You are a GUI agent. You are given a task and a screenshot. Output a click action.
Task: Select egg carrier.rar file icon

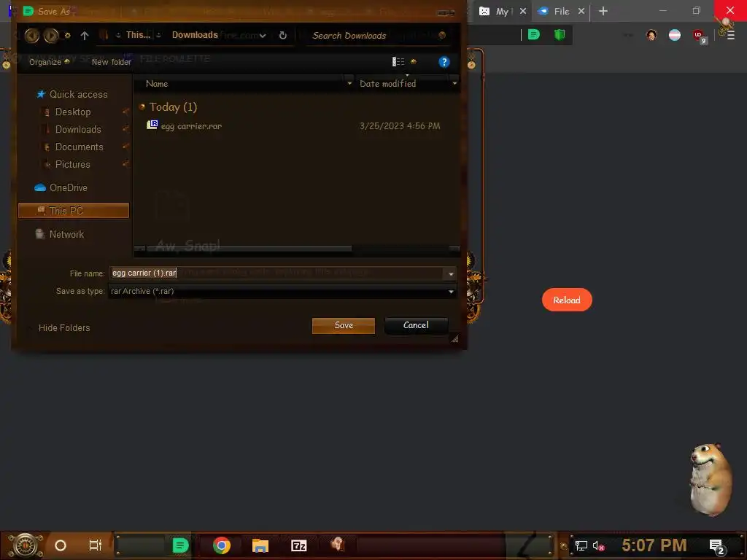tap(152, 125)
